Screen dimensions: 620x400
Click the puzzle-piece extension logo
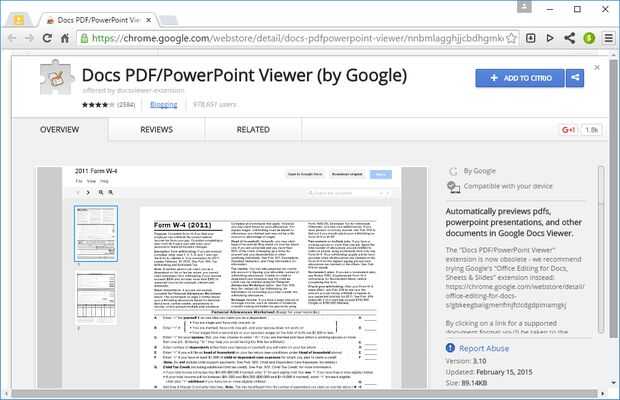57,77
